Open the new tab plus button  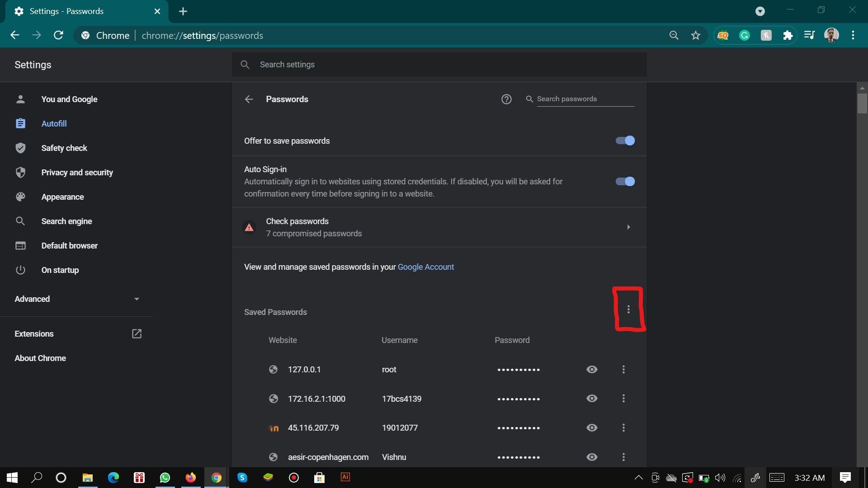pyautogui.click(x=183, y=11)
